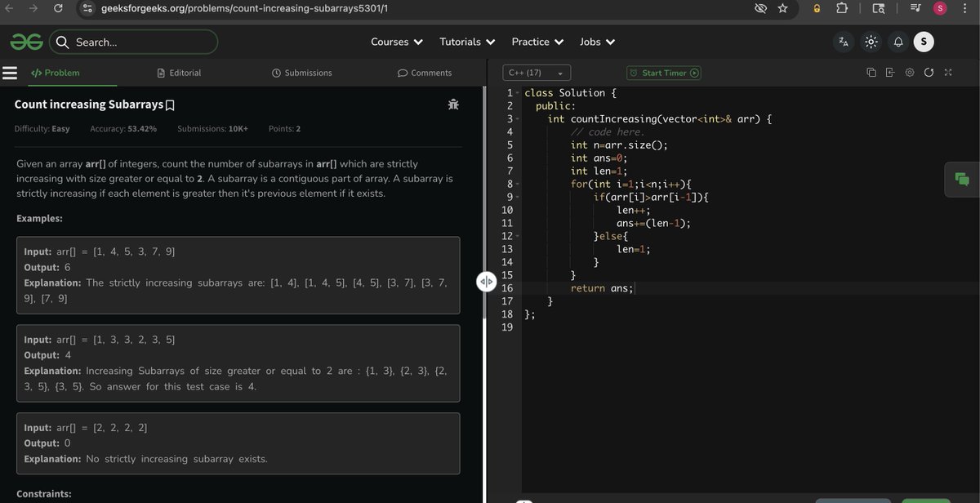Viewport: 980px width, 503px height.
Task: Click the first example 'Output: 6' text
Action: [47, 268]
